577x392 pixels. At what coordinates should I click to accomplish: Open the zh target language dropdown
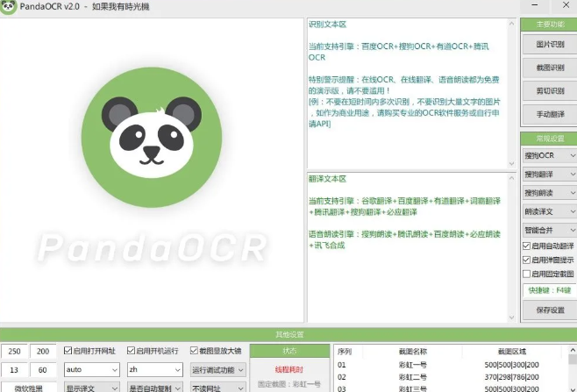(x=155, y=369)
